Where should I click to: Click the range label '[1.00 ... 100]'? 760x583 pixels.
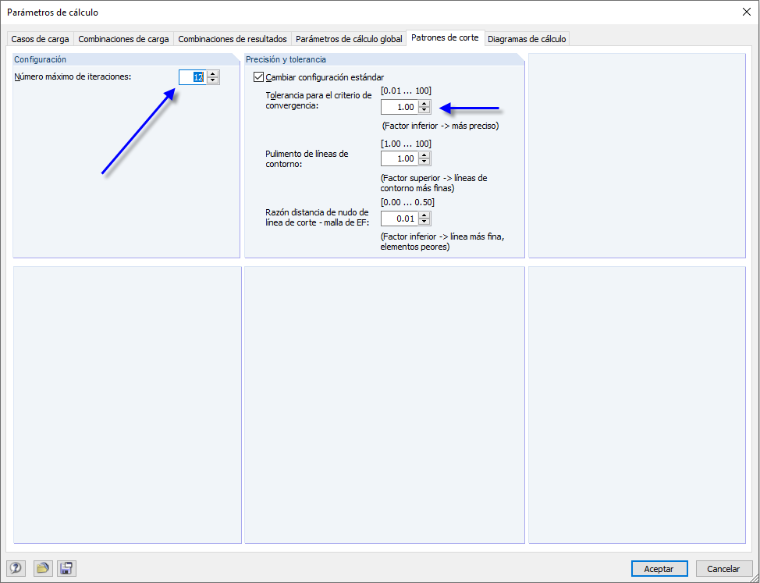pos(406,143)
